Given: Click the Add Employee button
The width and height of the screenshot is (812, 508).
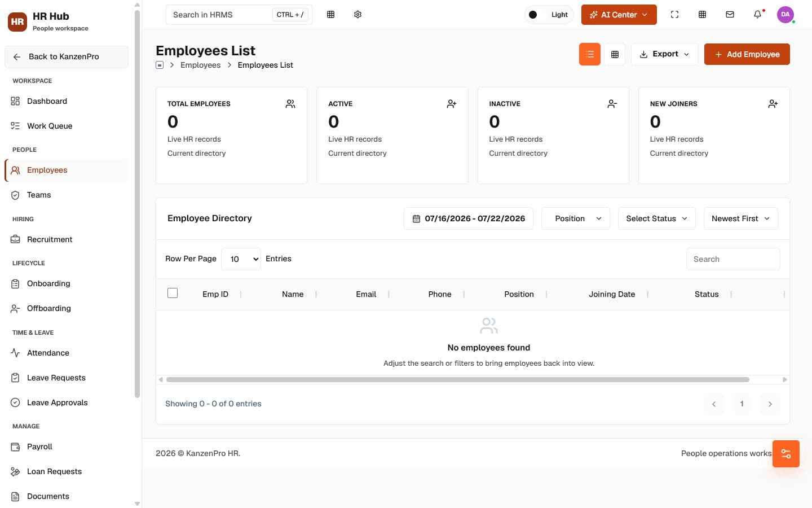Looking at the screenshot, I should (747, 54).
